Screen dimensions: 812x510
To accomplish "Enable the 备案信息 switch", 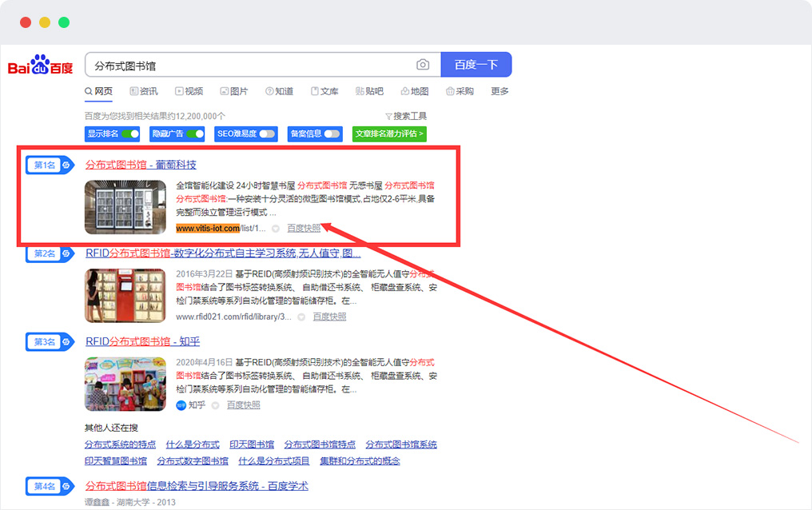I will point(332,134).
